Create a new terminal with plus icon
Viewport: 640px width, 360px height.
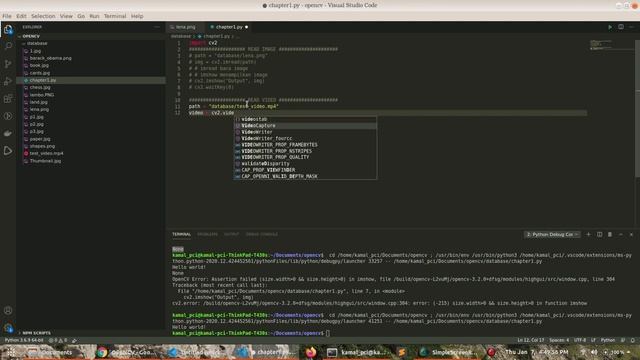[x=589, y=234]
